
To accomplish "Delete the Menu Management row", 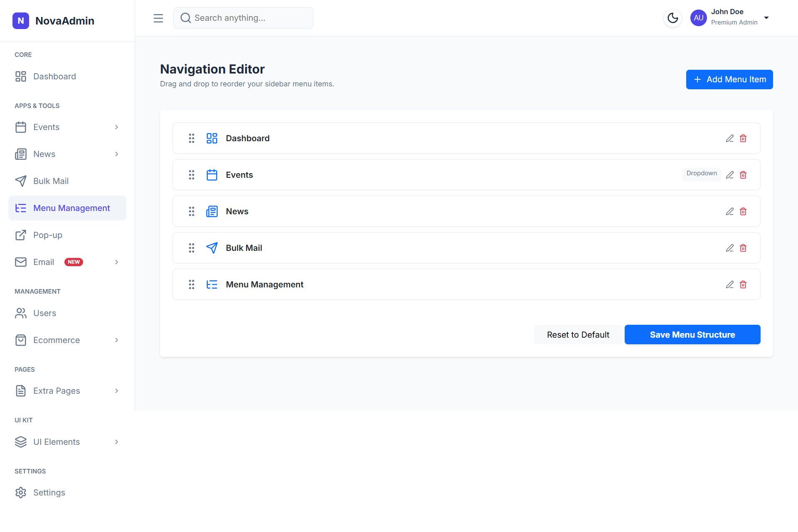I will coord(743,284).
